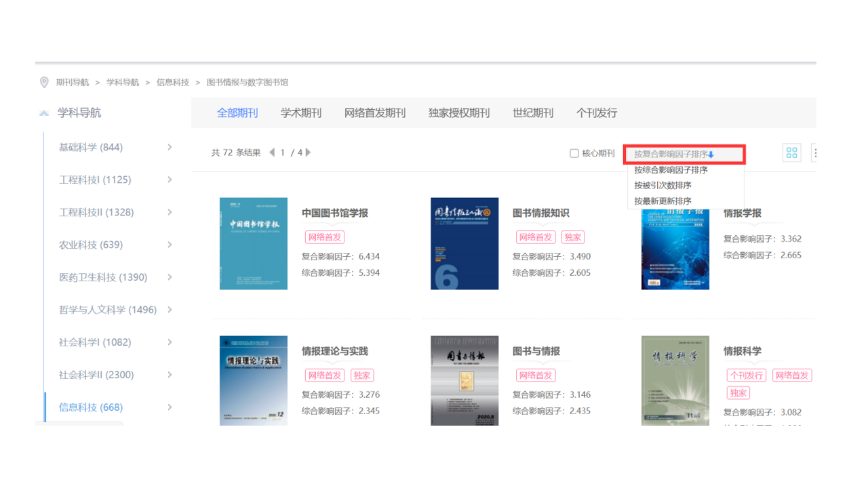Image resolution: width=868 pixels, height=488 pixels.
Task: Open 图书情报知识 journal cover image
Action: tap(465, 243)
